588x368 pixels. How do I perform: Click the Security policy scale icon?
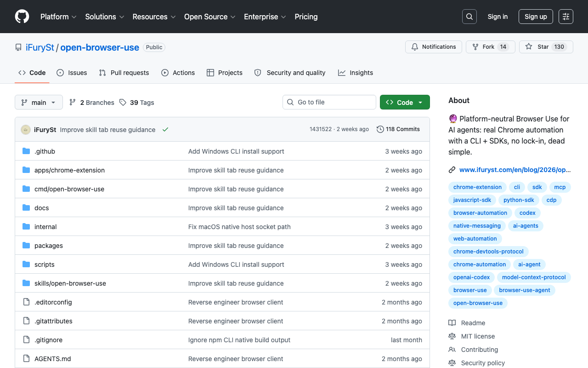452,363
